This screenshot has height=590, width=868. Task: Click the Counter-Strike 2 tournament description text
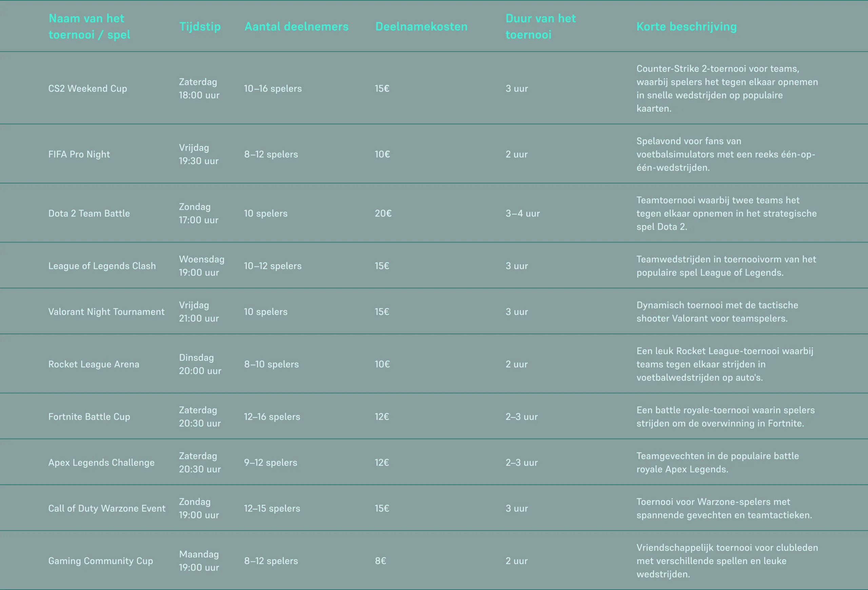(727, 89)
